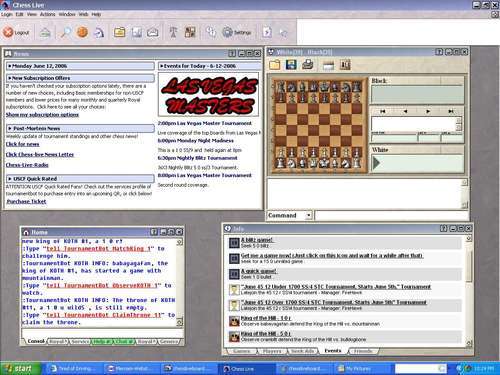This screenshot has width=500, height=375.
Task: Open the Windows Start button
Action: [x=20, y=368]
